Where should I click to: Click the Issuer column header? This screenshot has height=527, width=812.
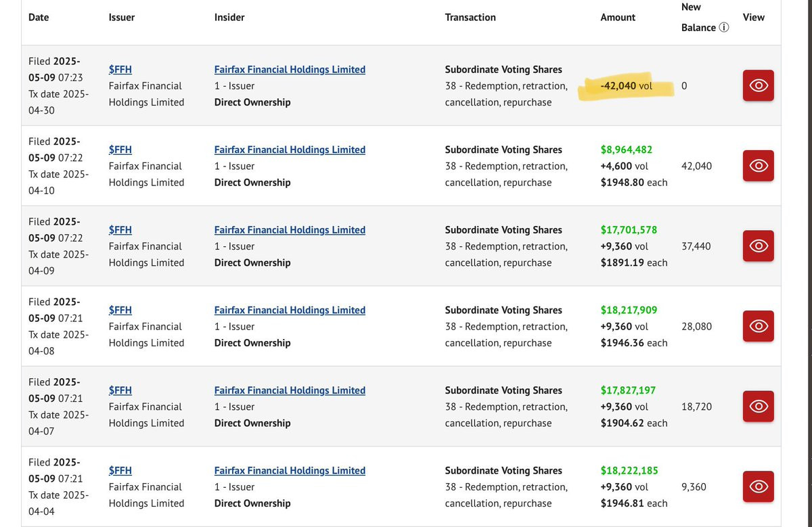click(x=122, y=17)
